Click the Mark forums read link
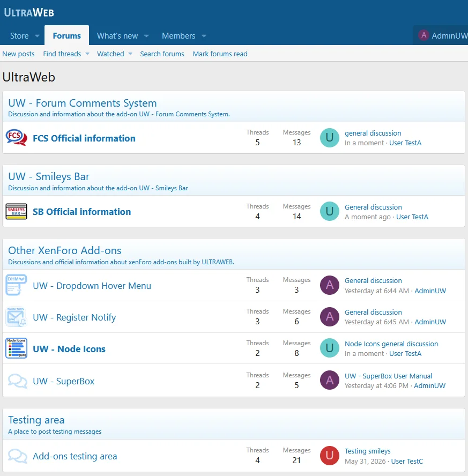 [x=220, y=54]
